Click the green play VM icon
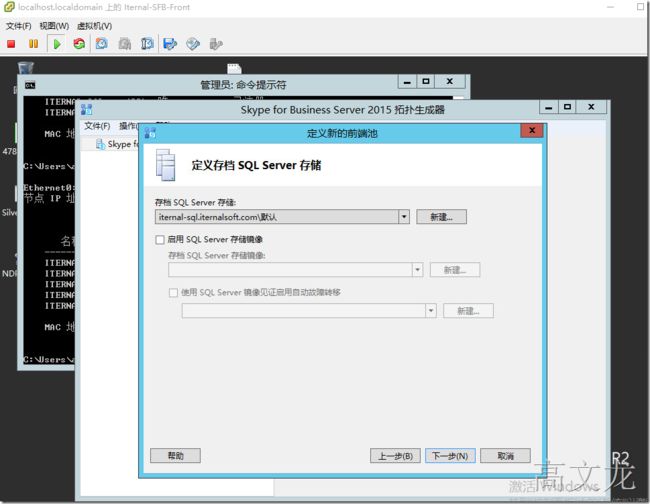 point(57,44)
